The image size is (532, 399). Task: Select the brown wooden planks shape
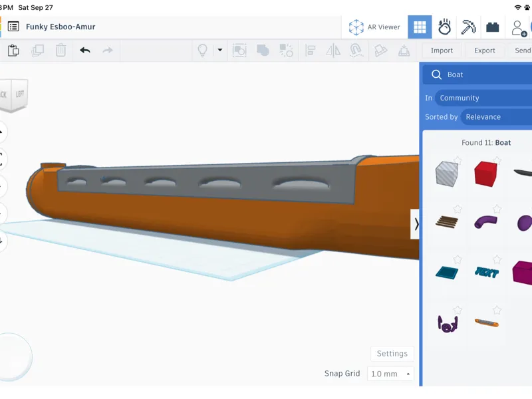click(x=446, y=222)
